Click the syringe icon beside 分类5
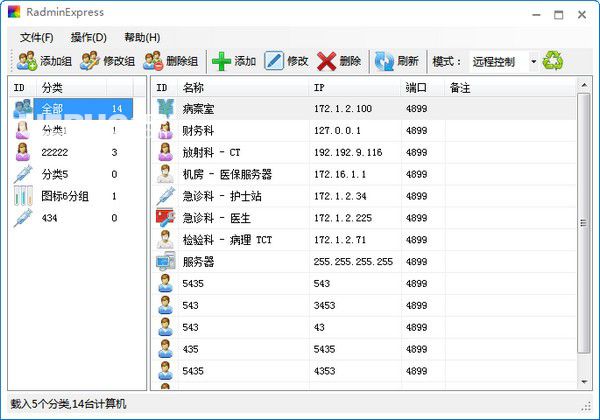The height and width of the screenshot is (420, 600). (23, 174)
